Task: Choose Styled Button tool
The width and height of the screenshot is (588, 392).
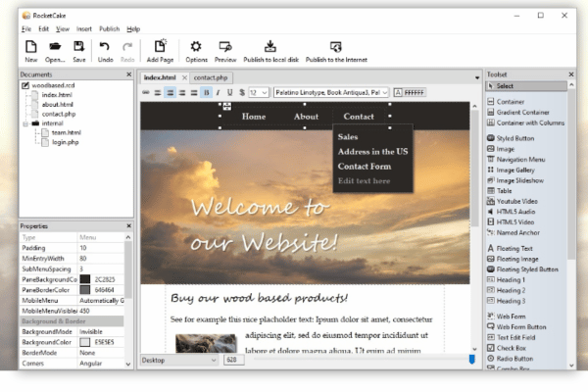Action: [511, 138]
